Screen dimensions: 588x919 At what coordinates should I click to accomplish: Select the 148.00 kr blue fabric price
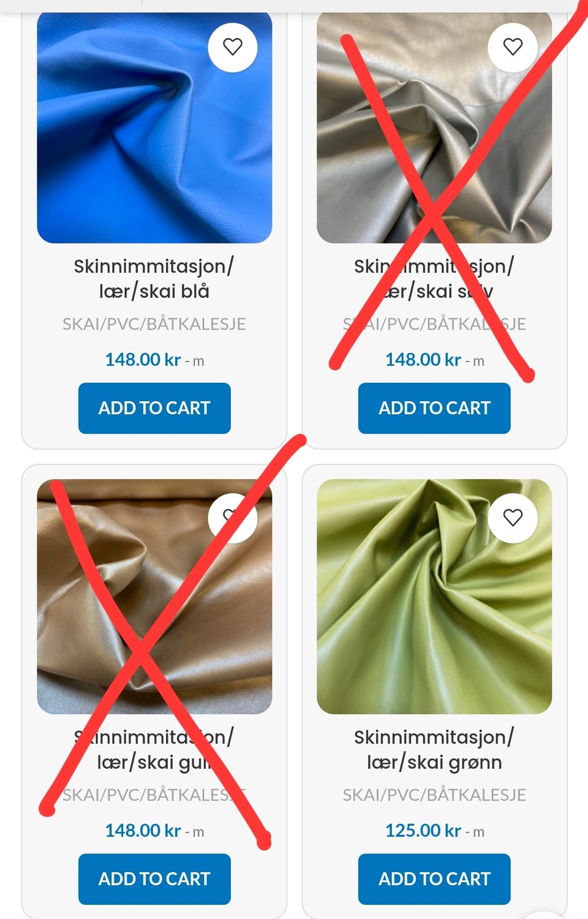[143, 360]
